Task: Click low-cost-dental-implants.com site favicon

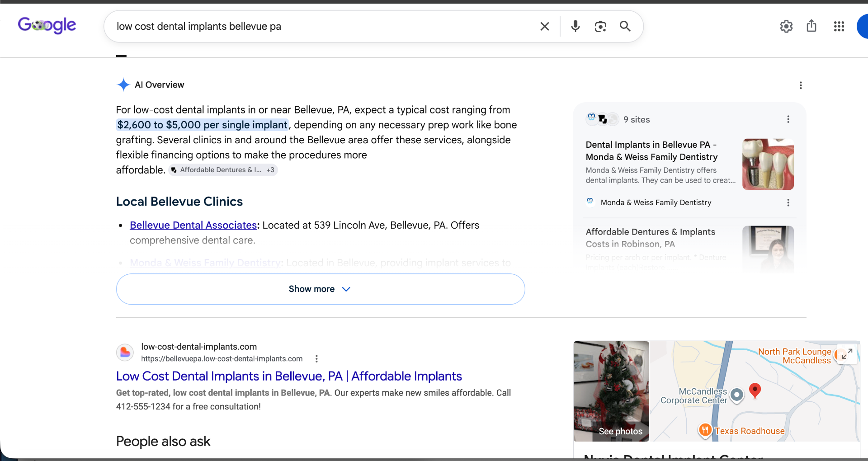Action: click(x=125, y=353)
